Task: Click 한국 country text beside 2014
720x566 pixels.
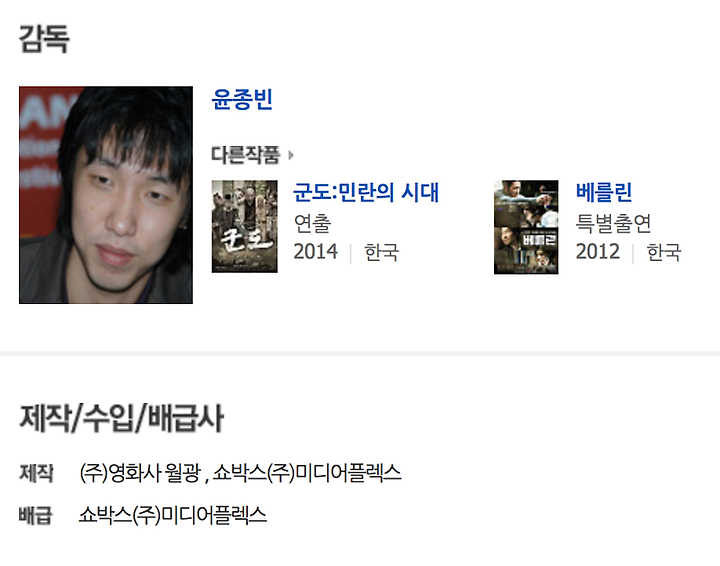Action: (382, 252)
